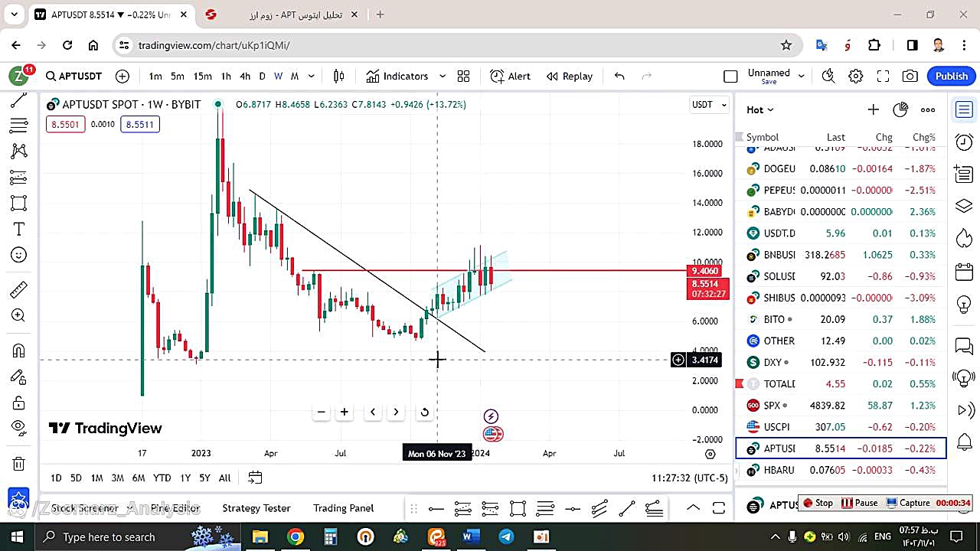Switch to 15m timeframe
The image size is (980, 551).
point(202,76)
